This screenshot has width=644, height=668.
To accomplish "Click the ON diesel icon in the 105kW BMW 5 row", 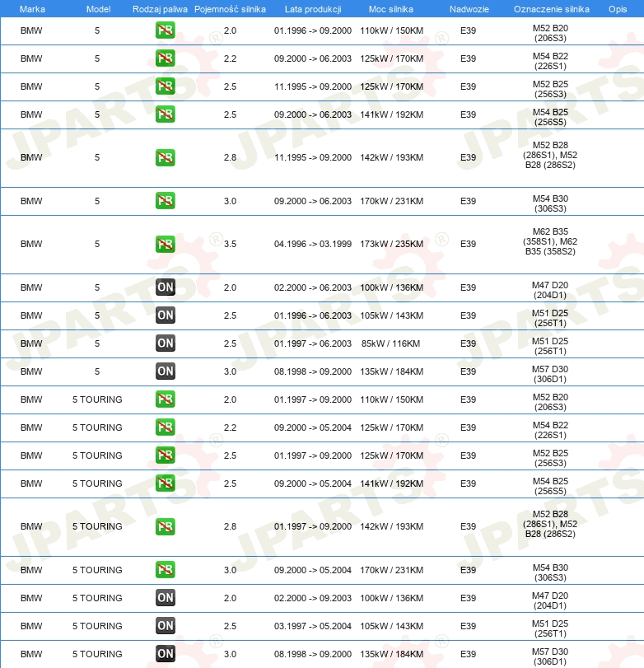I will [x=166, y=315].
